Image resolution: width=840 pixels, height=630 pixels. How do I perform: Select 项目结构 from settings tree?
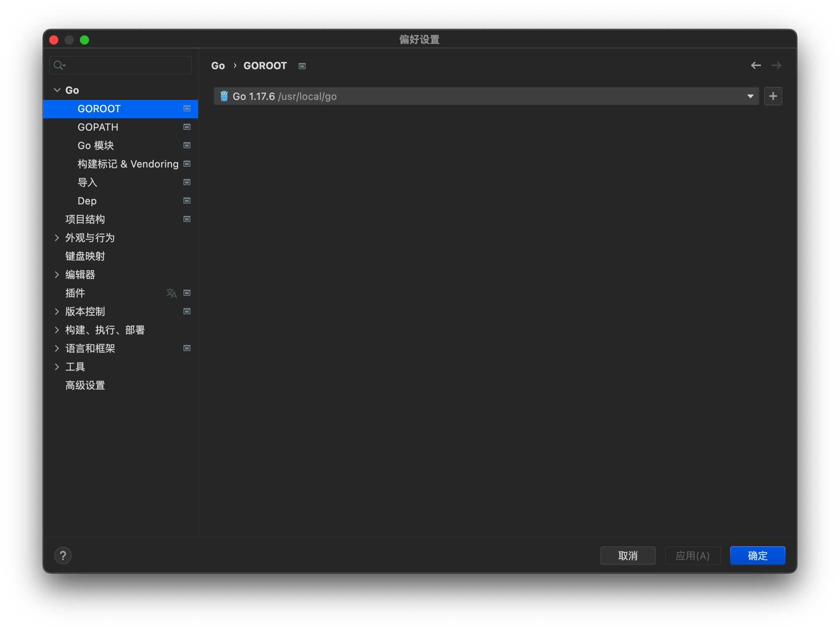click(85, 219)
